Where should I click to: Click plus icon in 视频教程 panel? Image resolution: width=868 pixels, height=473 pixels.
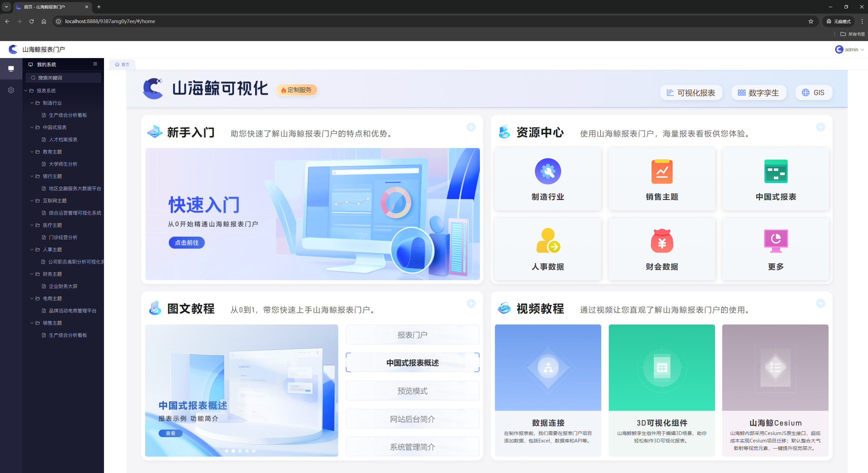coord(820,304)
